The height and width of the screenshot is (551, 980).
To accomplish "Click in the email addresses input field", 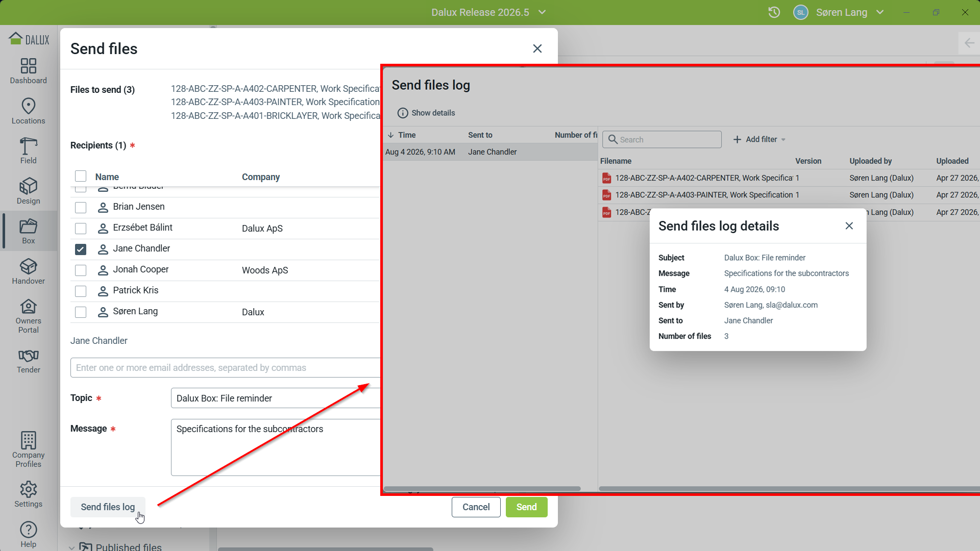I will 226,368.
